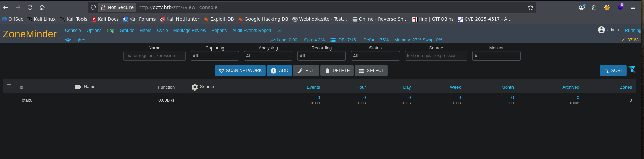Bookmark this page with the star icon
The width and height of the screenshot is (644, 159).
pyautogui.click(x=531, y=7)
